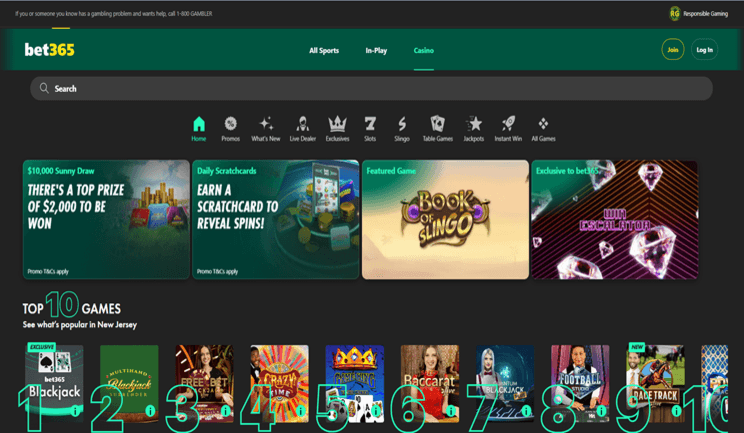Viewport: 744px width, 433px height.
Task: Open the Book of Slingo featured game
Action: (445, 219)
